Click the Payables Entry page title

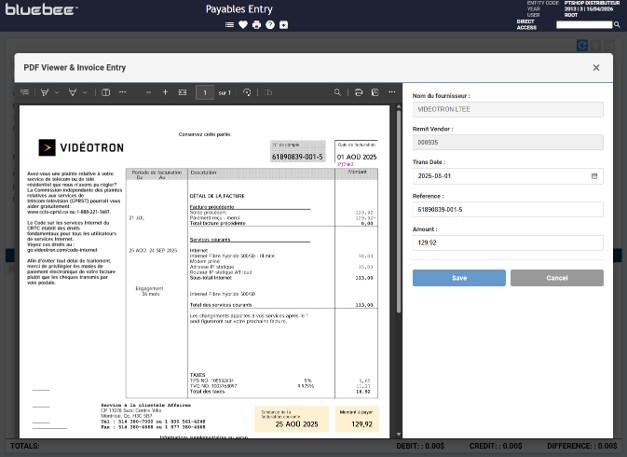tap(239, 9)
